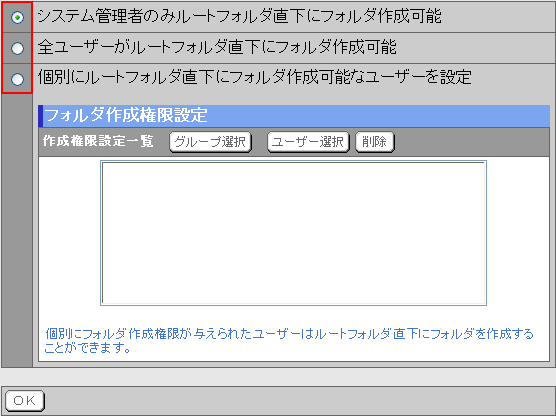Click the 個別にルートフォルダ直下 option label text
556x416 pixels.
(x=254, y=78)
